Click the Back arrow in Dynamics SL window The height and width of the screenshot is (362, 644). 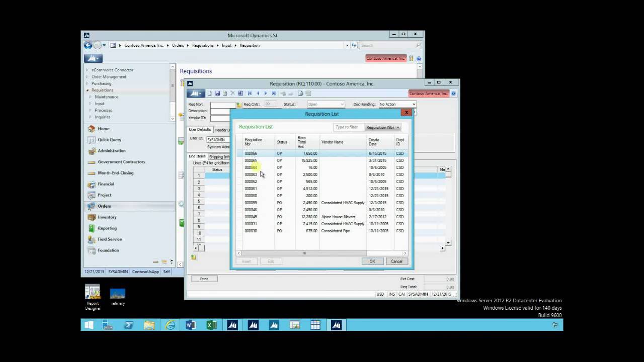pos(88,45)
